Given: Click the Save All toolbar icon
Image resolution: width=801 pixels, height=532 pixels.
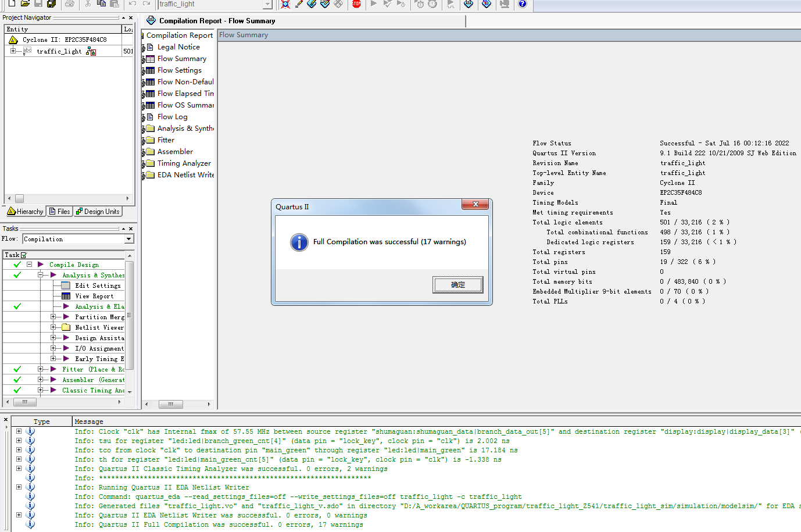Looking at the screenshot, I should (51, 3).
